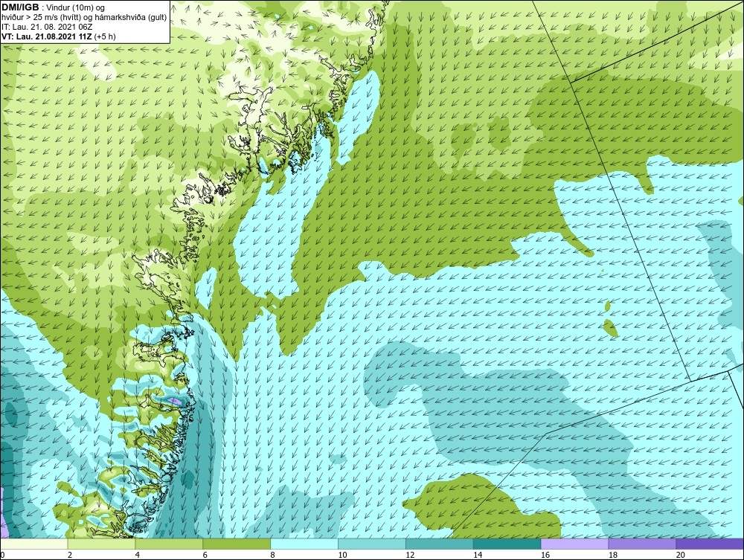Click the "14" label on the wind scale

tap(478, 555)
